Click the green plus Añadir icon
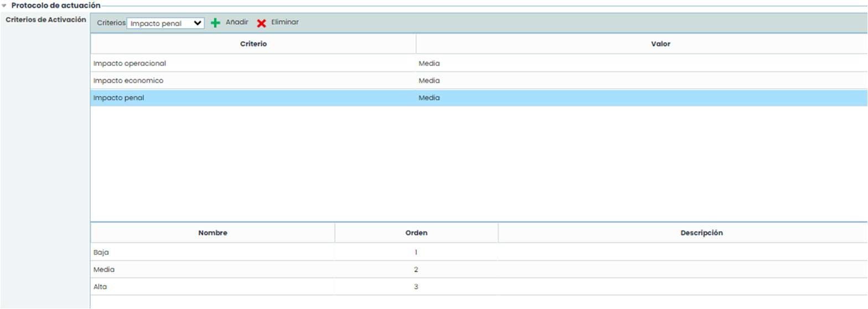 pyautogui.click(x=216, y=23)
